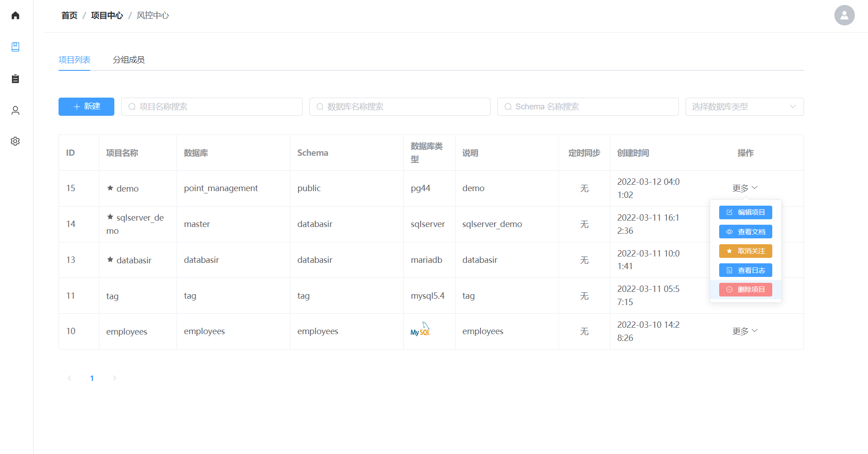Click the star icon beside databasir project
This screenshot has height=454, width=868.
tap(110, 260)
